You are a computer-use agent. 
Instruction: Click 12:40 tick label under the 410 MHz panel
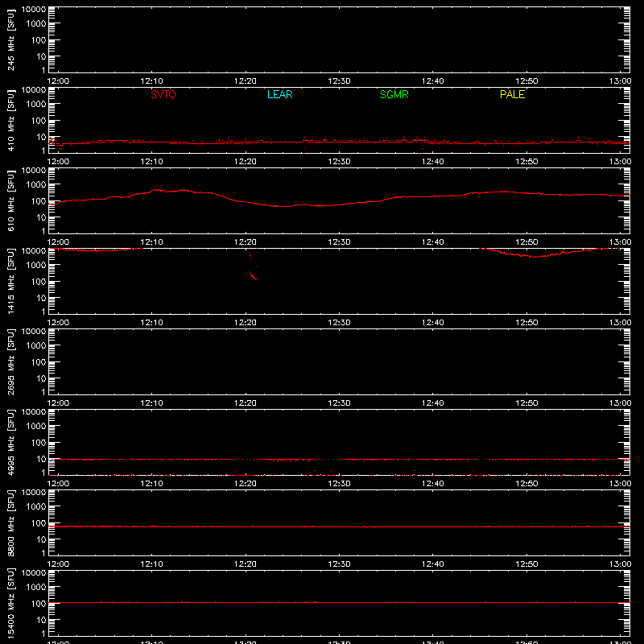[x=433, y=162]
